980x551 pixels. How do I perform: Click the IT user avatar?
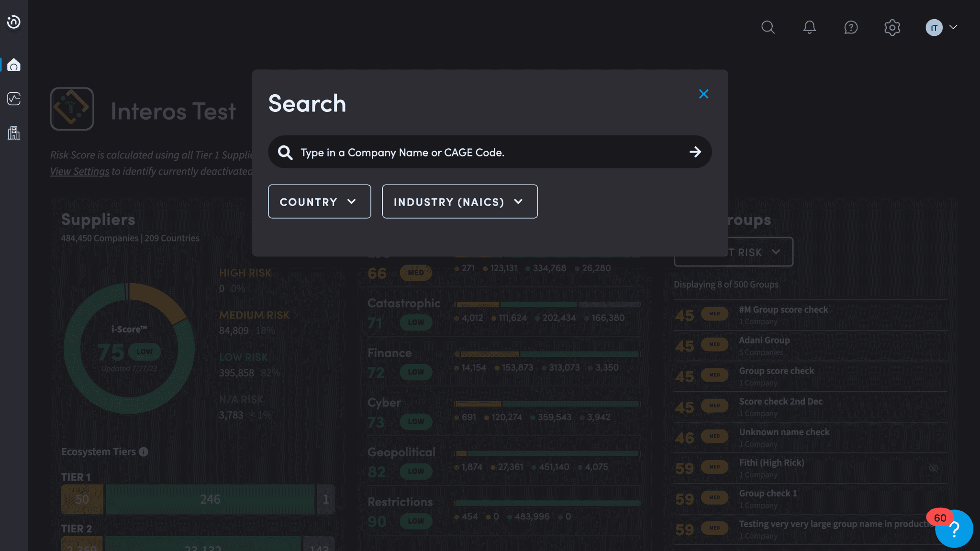pos(934,27)
